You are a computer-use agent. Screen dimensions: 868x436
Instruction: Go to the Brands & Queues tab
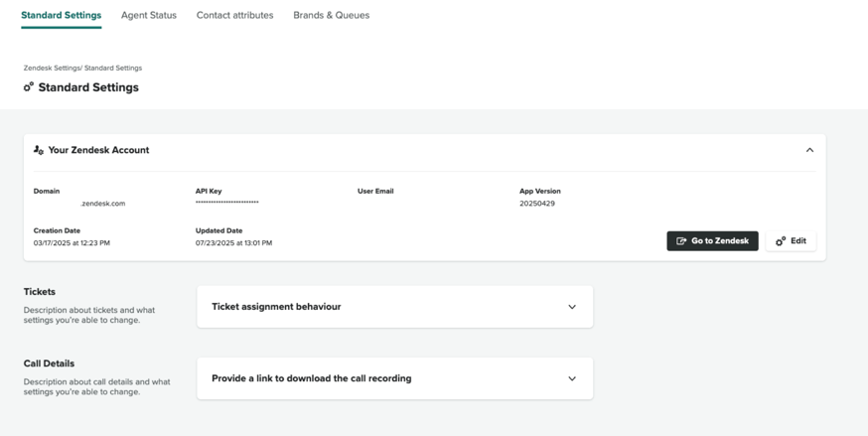(331, 16)
